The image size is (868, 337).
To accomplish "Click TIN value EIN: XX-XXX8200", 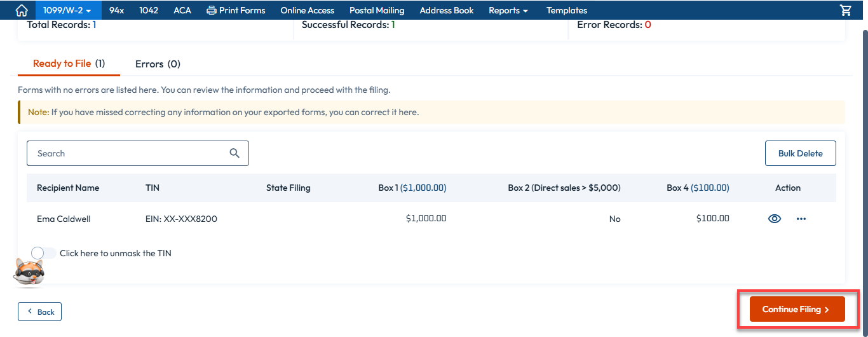I will coord(181,219).
